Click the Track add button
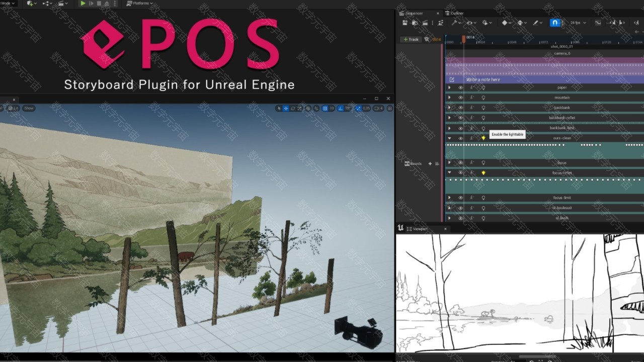This screenshot has height=362, width=644. tap(411, 39)
